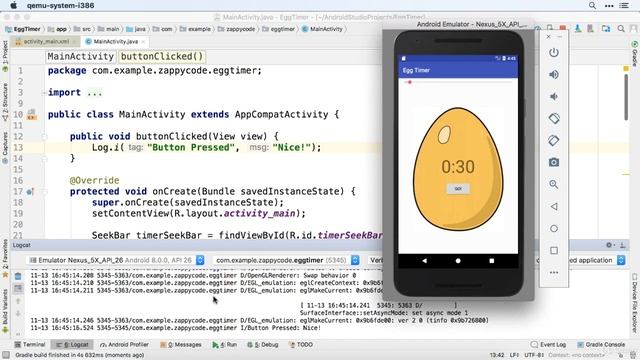This screenshot has width=640, height=360.
Task: Open the Captures side panel tab
Action: pos(5,147)
